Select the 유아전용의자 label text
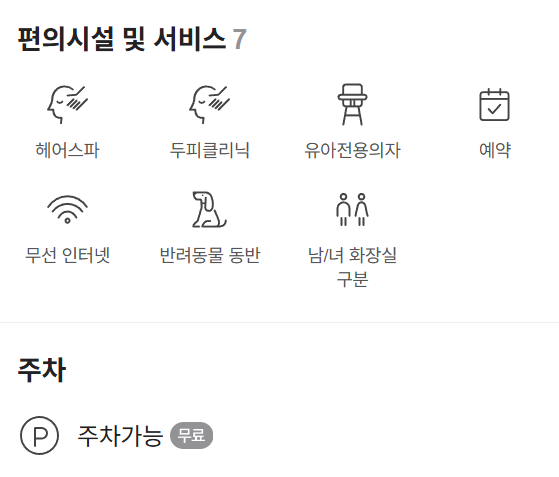 [352, 150]
